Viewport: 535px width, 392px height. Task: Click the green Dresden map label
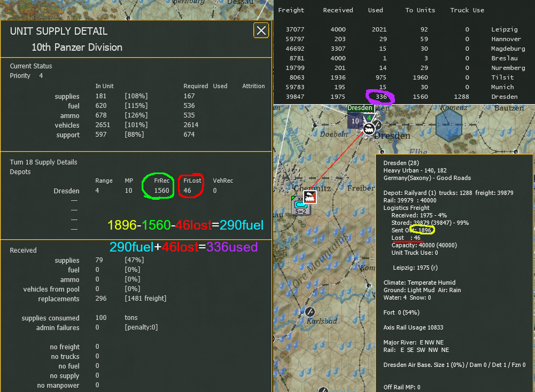tap(360, 108)
